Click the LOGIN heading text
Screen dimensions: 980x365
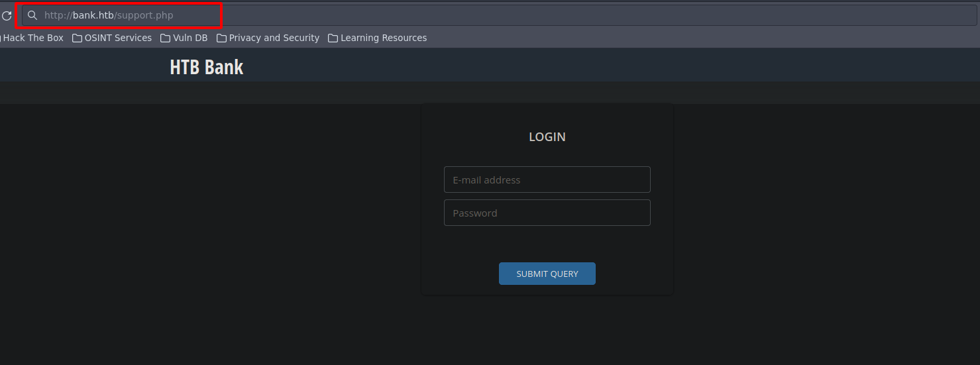coord(547,137)
